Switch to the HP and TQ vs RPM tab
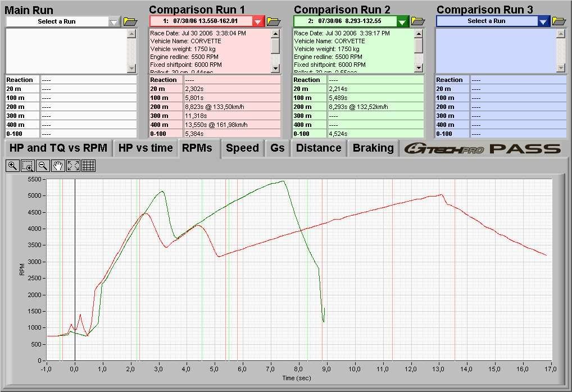 [58, 148]
